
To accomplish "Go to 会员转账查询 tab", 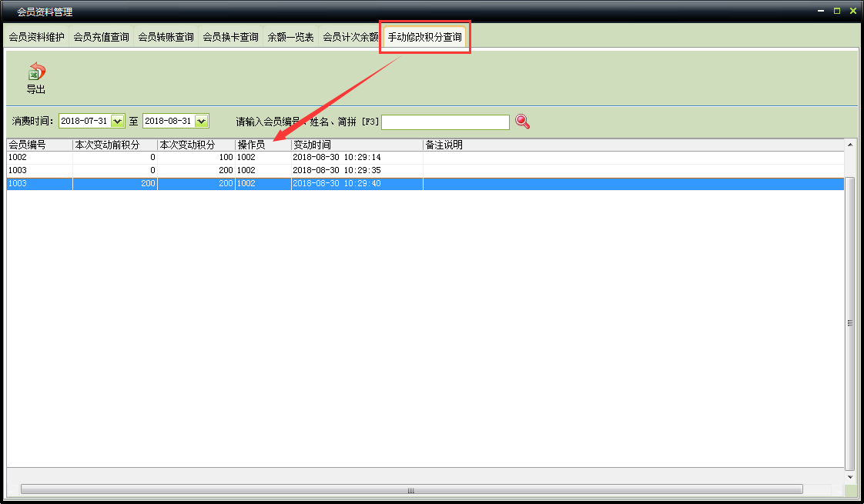I will coord(166,37).
